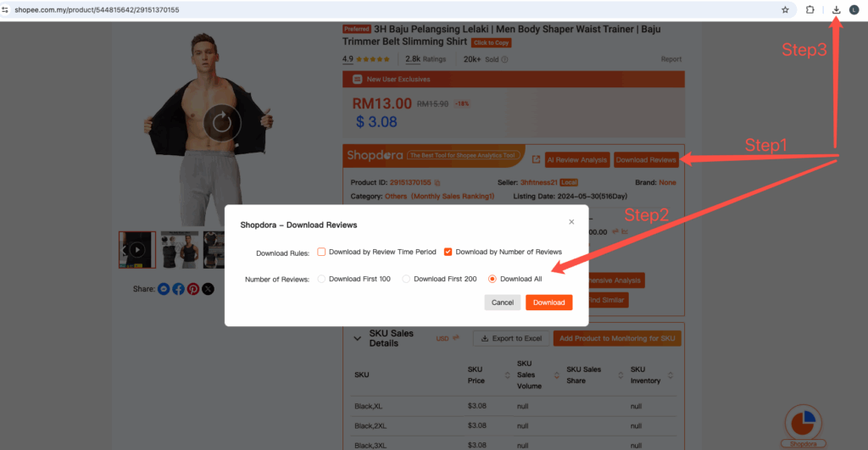Share product via Pinterest icon
The width and height of the screenshot is (868, 450).
[193, 289]
